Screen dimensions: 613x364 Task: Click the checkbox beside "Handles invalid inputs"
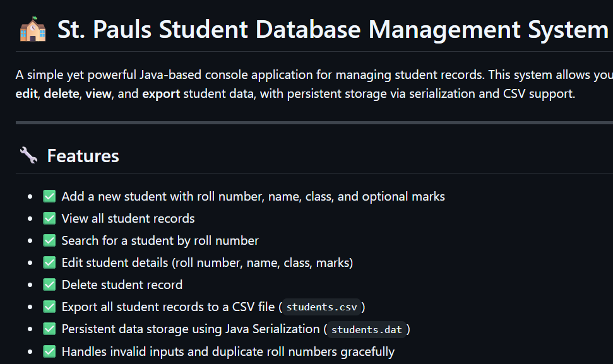click(x=49, y=351)
